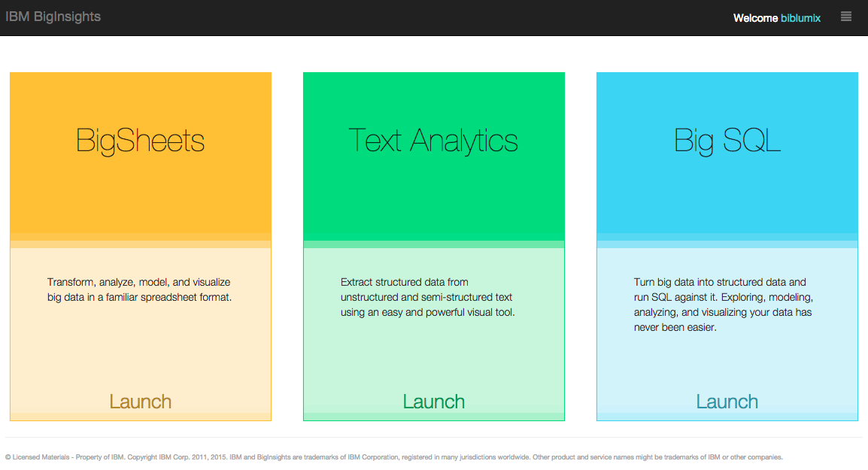The height and width of the screenshot is (470, 868).
Task: Open the hamburger menu icon
Action: tap(846, 17)
